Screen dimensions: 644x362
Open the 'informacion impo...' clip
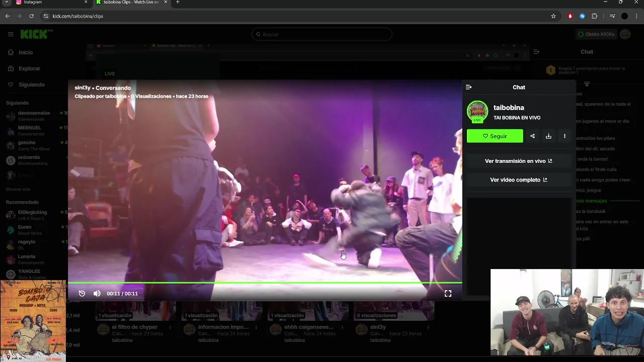[223, 327]
